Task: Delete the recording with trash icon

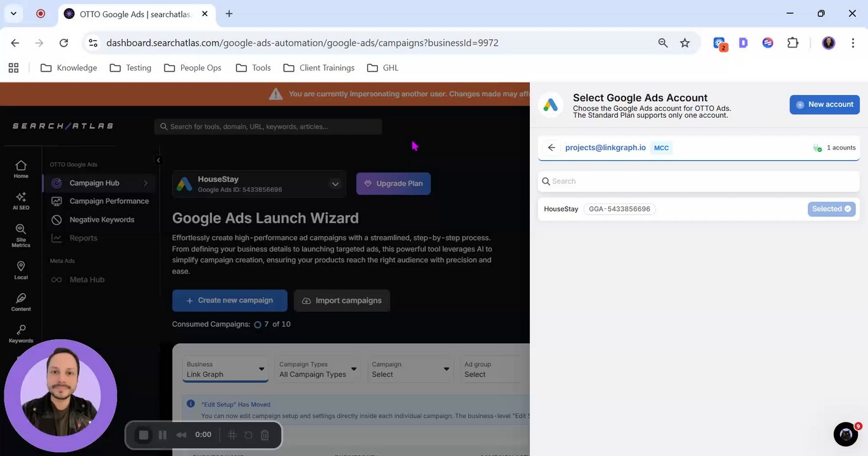Action: coord(265,435)
